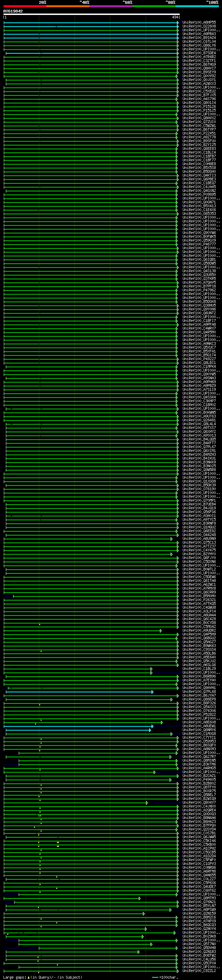This screenshot has width=222, height=980.
Task: Select UniRef100_B9SEY9 label
Action: (x=199, y=72)
